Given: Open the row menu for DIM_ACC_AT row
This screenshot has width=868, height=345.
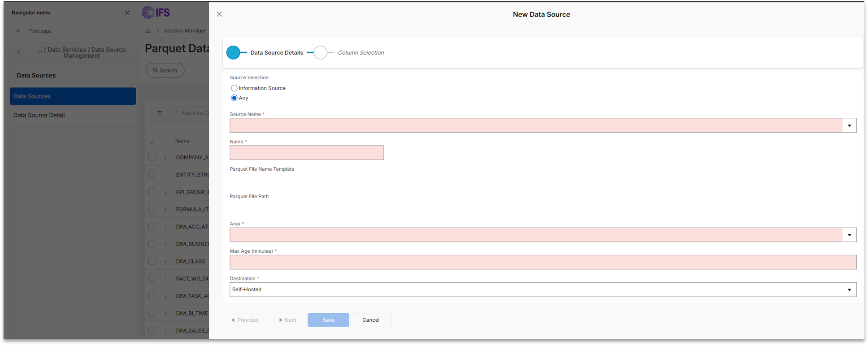Looking at the screenshot, I should tap(165, 227).
